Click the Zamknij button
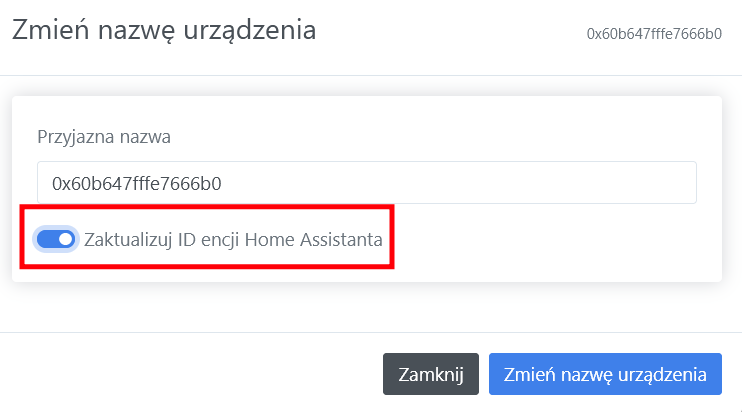The height and width of the screenshot is (412, 742). [x=430, y=374]
